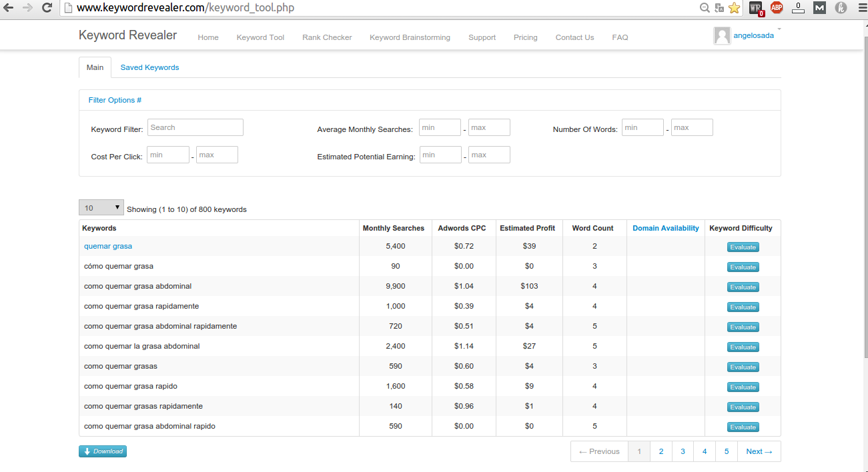The image size is (868, 472).
Task: Open Rank Checker in the navigation bar
Action: 327,37
